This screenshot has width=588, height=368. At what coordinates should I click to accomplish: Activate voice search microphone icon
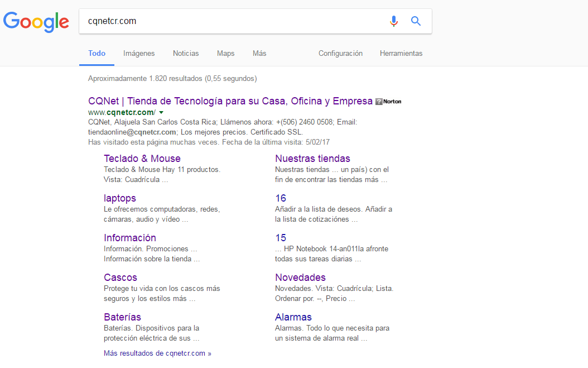click(x=393, y=21)
